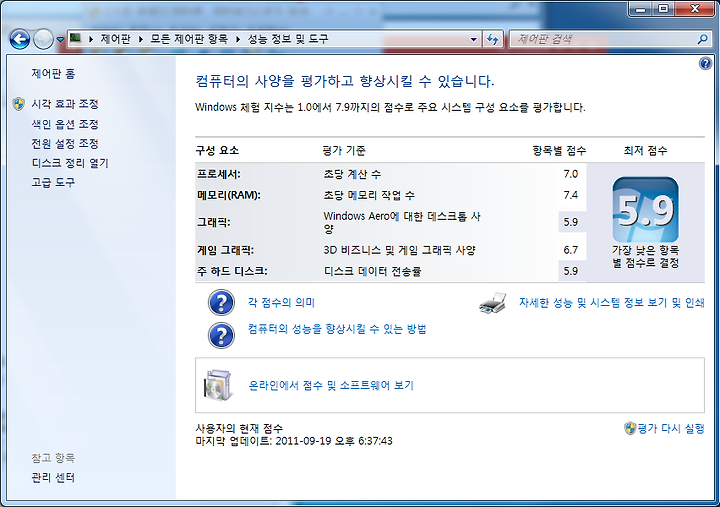This screenshot has height=507, width=720.
Task: Refresh the page with the refresh button
Action: point(493,39)
